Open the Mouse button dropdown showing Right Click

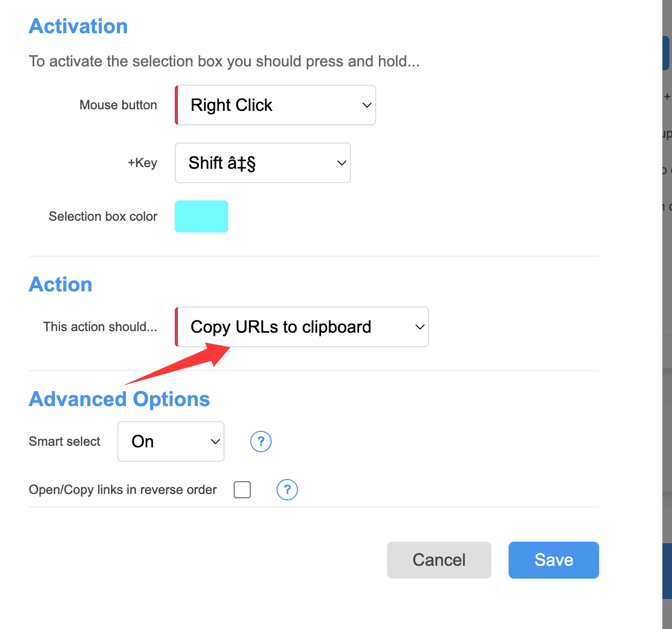[x=276, y=105]
